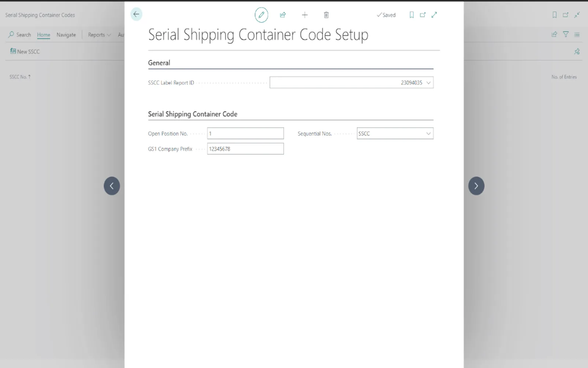This screenshot has height=368, width=588.
Task: Open filter pane in background list
Action: [x=566, y=34]
